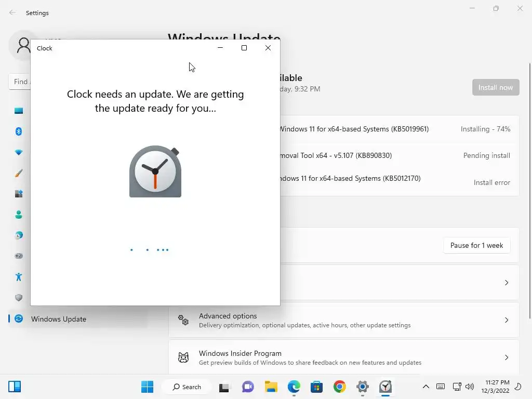Maximize the Clock window
The width and height of the screenshot is (532, 399).
(244, 48)
